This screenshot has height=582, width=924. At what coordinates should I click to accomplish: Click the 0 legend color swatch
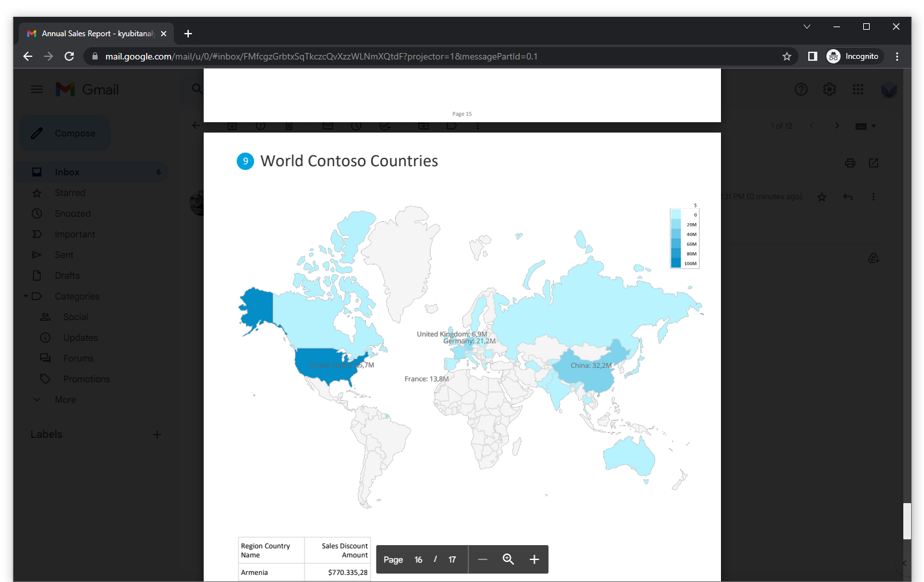[676, 215]
